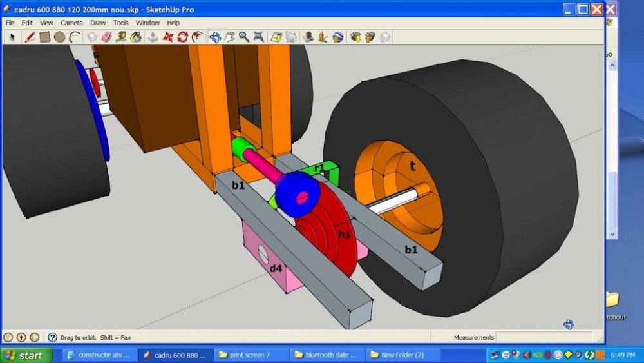The height and width of the screenshot is (363, 644).
Task: Click the Get Current View icon
Action: (x=276, y=37)
